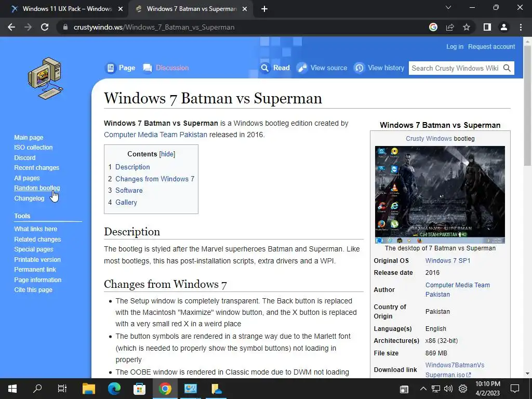The width and height of the screenshot is (532, 399).
Task: Open Changelog in the sidebar
Action: [29, 198]
